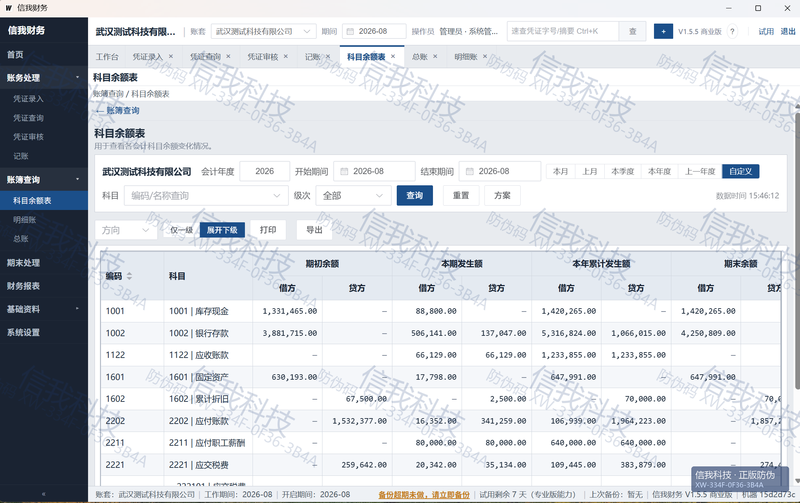800x503 pixels.
Task: Expand the 方向 dropdown
Action: coord(126,230)
